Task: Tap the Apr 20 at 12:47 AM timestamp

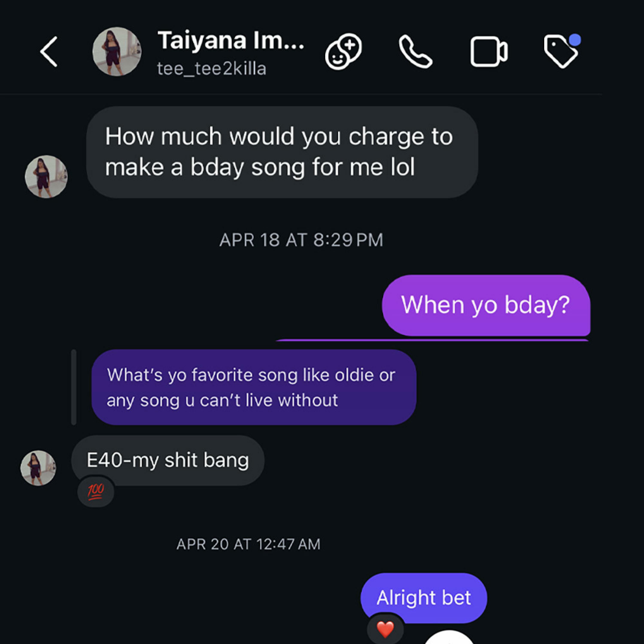Action: click(248, 544)
